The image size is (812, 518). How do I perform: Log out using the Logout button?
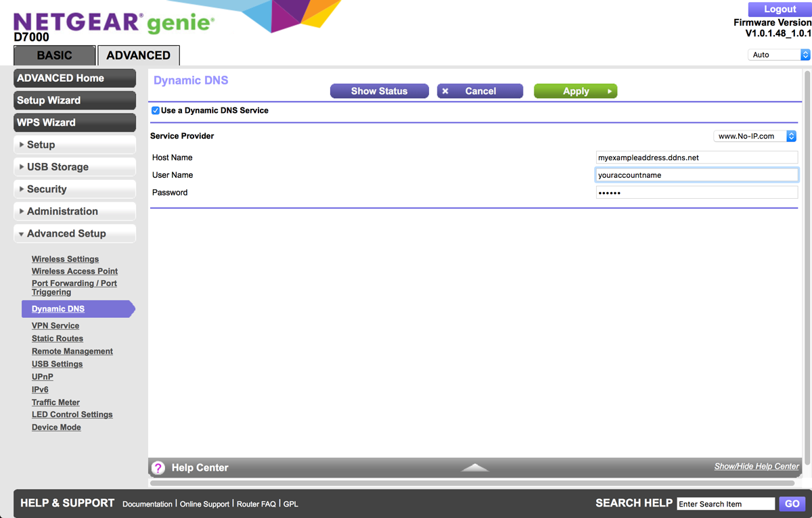coord(780,9)
